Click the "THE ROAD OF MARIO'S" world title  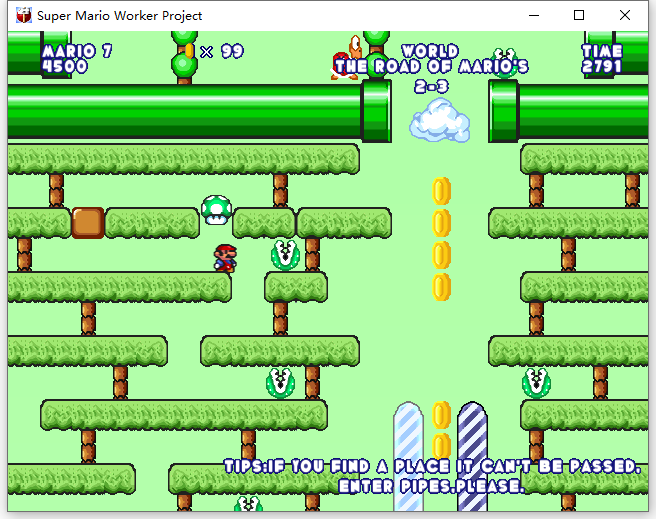(x=431, y=66)
